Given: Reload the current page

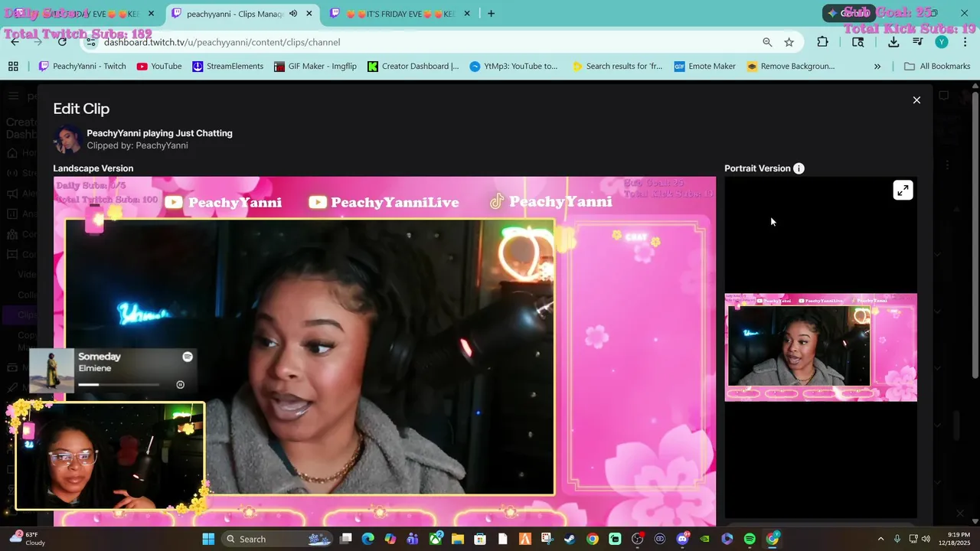Looking at the screenshot, I should click(62, 42).
